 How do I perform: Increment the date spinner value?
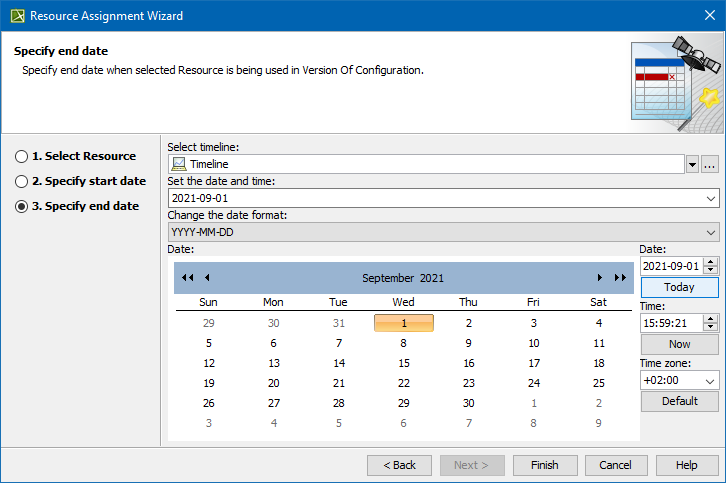[711, 261]
